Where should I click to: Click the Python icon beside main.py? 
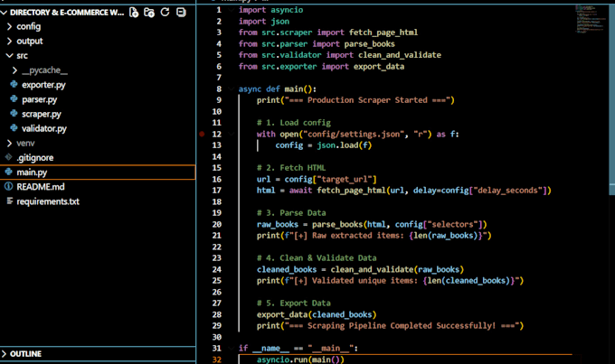(9, 172)
